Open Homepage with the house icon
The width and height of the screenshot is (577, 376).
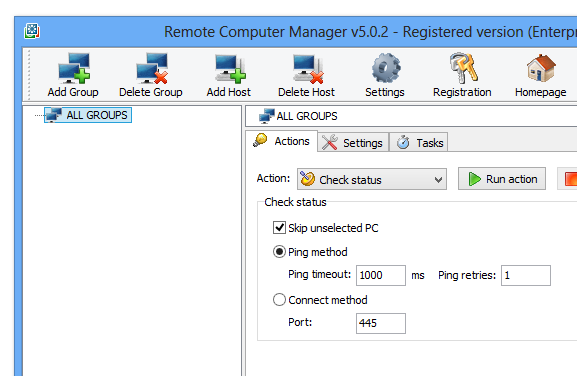click(541, 68)
